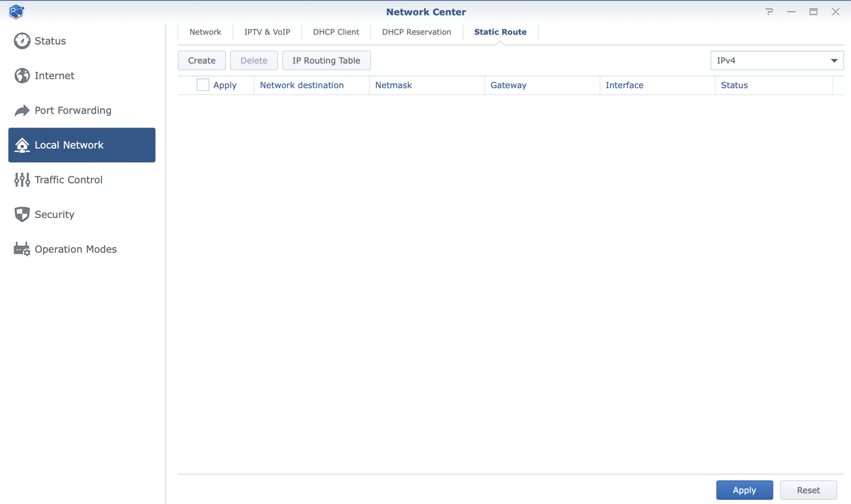Switch to the DHCP Reservation tab
This screenshot has height=504, width=851.
(x=416, y=32)
